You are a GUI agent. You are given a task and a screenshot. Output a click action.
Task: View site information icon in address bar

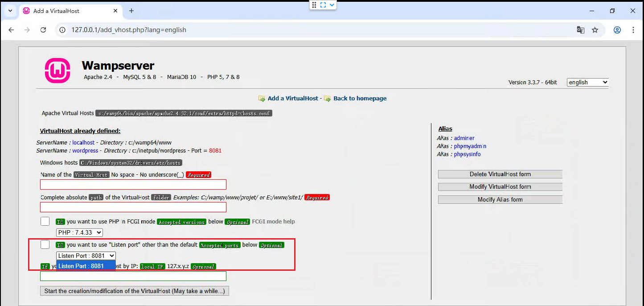click(x=63, y=30)
